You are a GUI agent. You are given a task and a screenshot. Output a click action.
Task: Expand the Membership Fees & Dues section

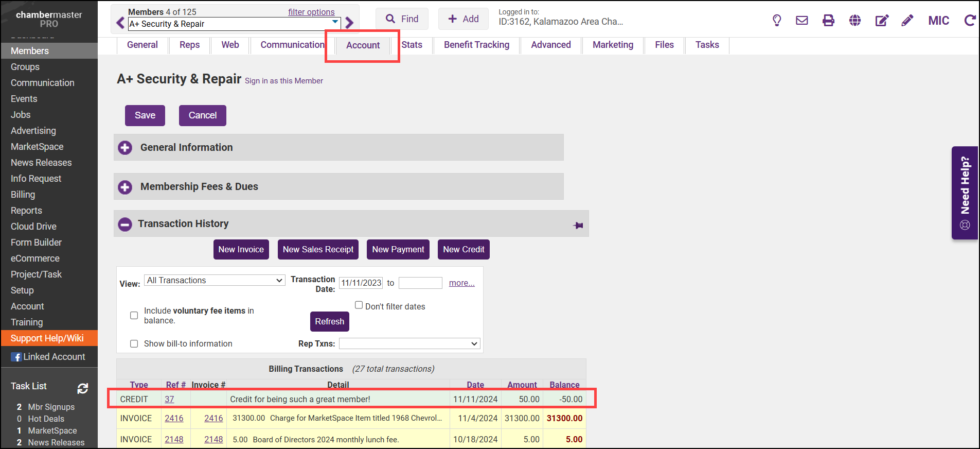click(125, 187)
